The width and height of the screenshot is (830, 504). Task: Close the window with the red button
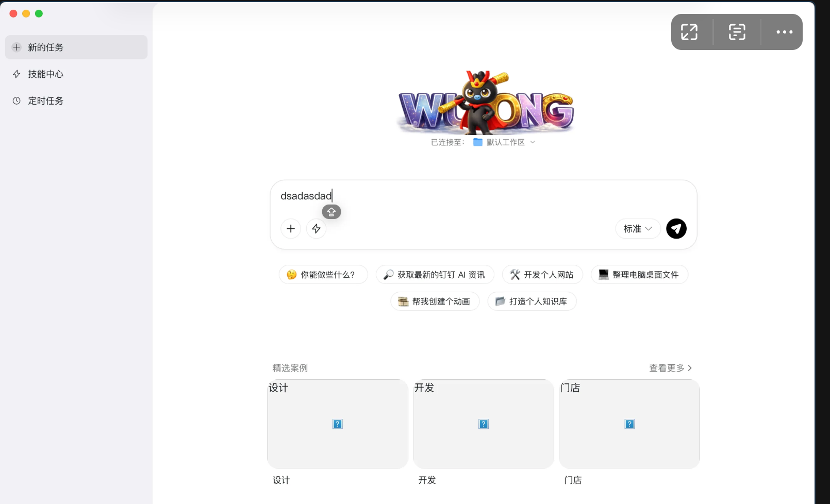tap(13, 13)
